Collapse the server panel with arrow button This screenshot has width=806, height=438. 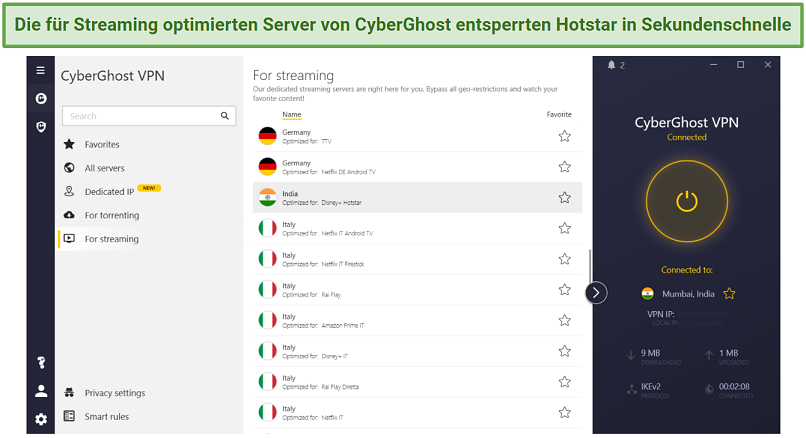[x=596, y=293]
